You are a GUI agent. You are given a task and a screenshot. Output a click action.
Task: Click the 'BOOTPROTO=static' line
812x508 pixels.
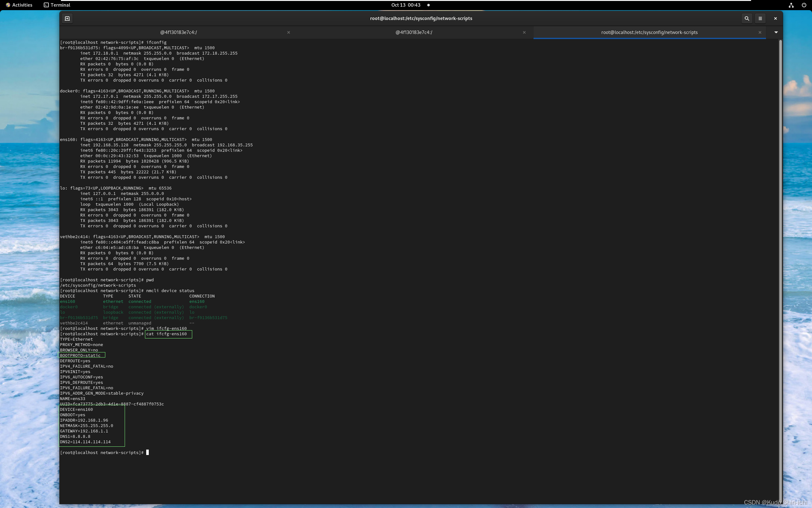[x=80, y=356]
